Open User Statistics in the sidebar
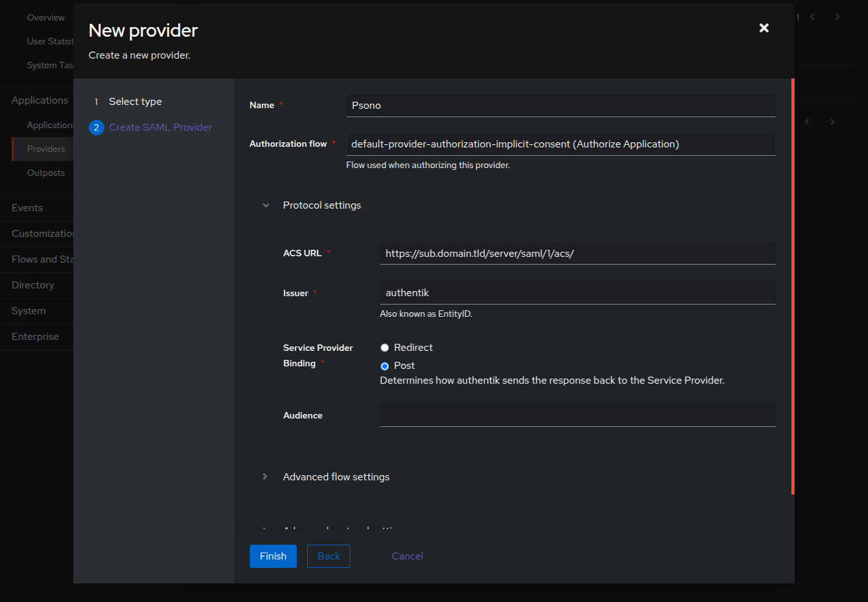Viewport: 868px width, 602px height. (x=50, y=41)
